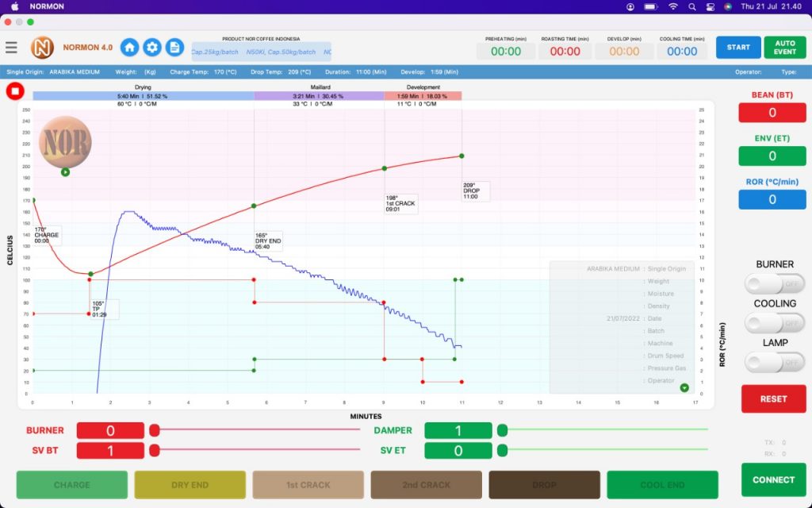Toggle the COOLING switch
Image resolution: width=812 pixels, height=508 pixels.
(774, 323)
